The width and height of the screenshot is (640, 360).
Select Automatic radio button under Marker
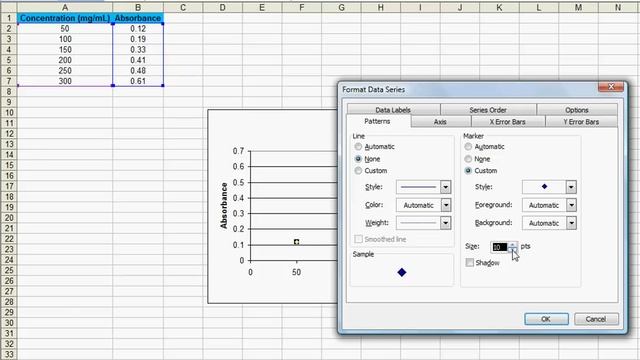468,147
